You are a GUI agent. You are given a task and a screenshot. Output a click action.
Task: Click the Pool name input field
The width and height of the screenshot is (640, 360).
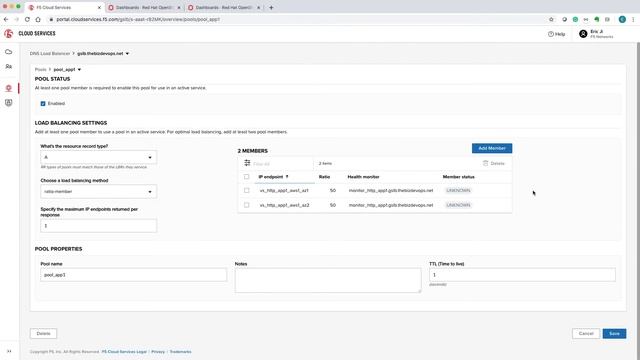133,275
